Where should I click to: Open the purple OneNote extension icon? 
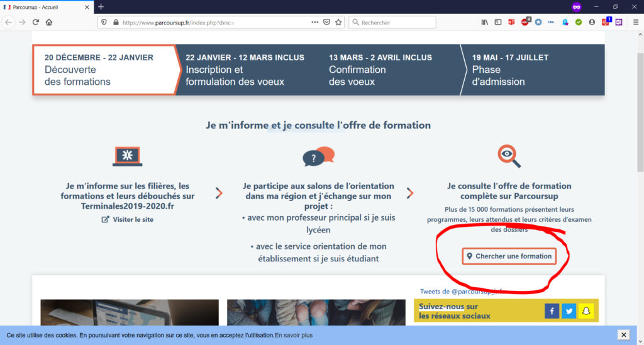point(619,22)
